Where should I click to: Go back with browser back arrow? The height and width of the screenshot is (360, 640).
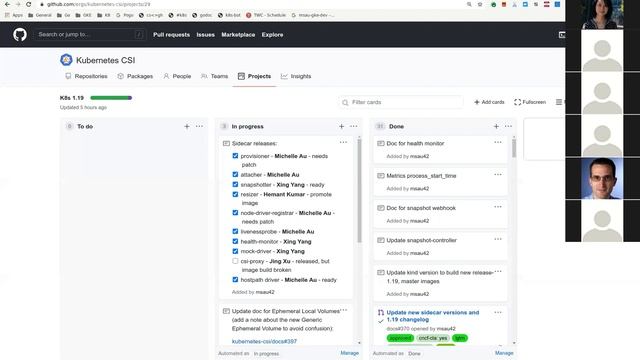click(7, 4)
